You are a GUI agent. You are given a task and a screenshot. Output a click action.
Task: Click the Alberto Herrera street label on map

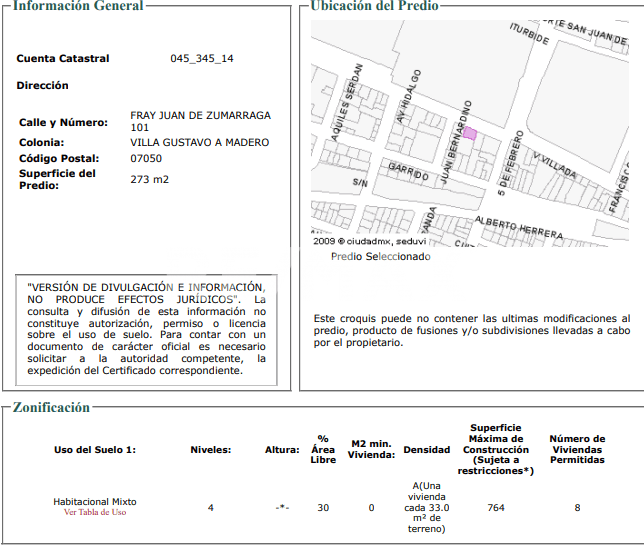pyautogui.click(x=518, y=226)
